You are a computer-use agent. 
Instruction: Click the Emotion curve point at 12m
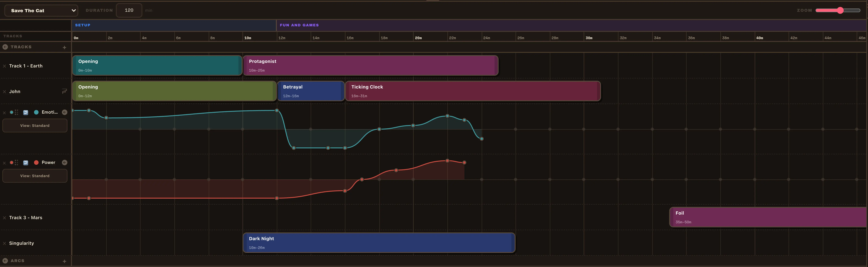click(277, 110)
